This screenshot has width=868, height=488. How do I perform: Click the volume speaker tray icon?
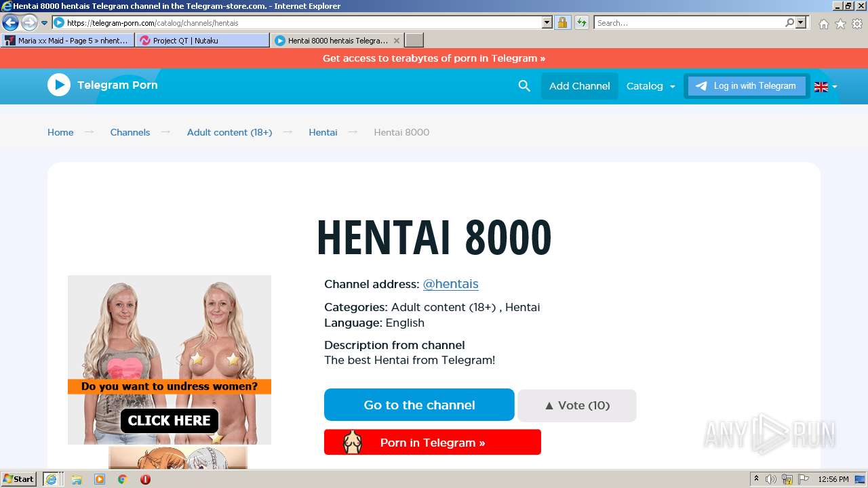(x=771, y=479)
